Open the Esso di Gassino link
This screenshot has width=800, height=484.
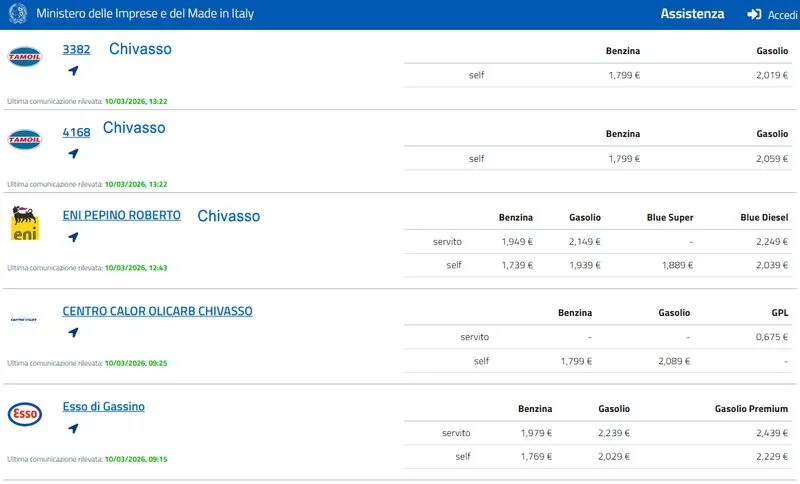coord(103,406)
